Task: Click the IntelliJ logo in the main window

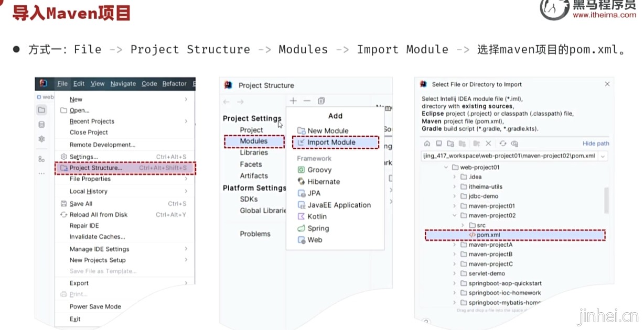Action: (44, 84)
